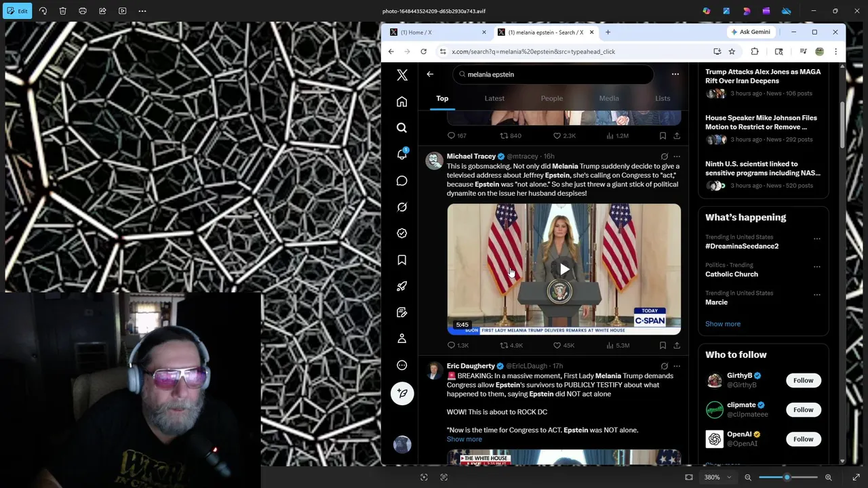Bookmark this page with the star icon
Viewport: 868px width, 488px height.
coord(732,52)
